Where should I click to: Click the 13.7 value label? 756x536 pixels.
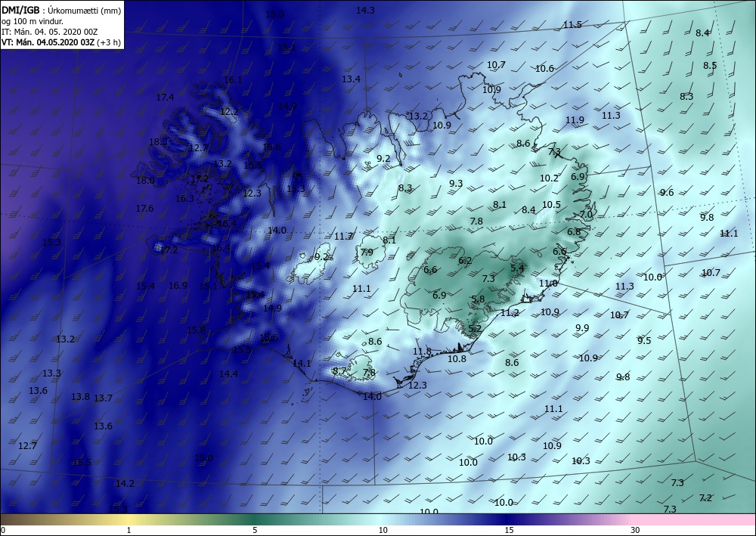click(103, 398)
